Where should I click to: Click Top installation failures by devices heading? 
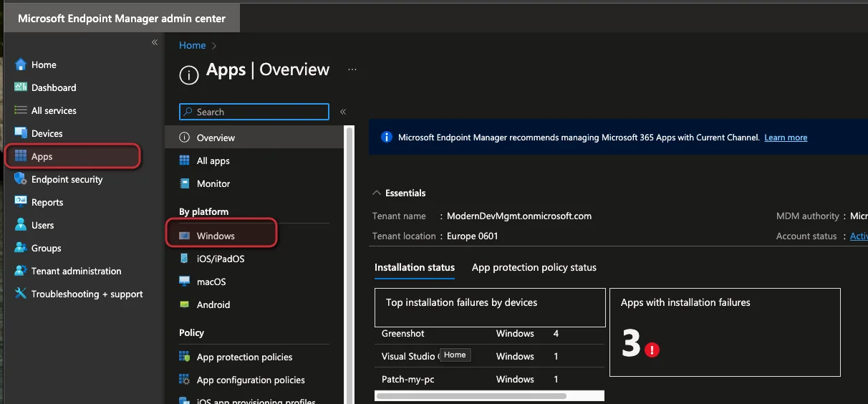click(461, 302)
